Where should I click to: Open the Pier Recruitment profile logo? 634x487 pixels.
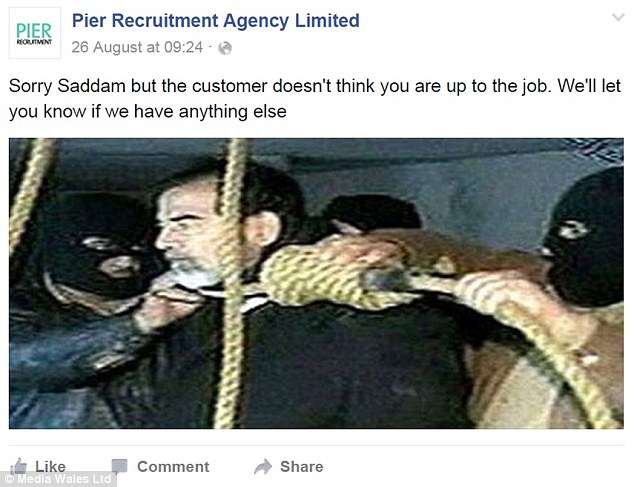click(35, 33)
